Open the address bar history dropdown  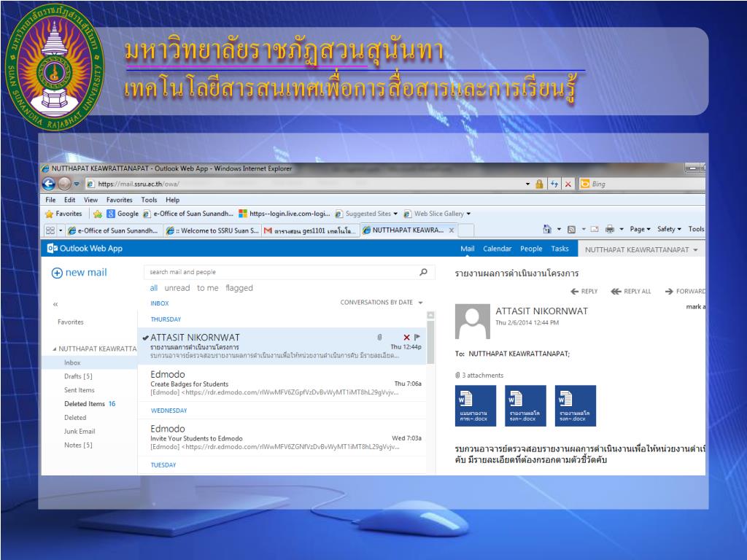click(528, 184)
